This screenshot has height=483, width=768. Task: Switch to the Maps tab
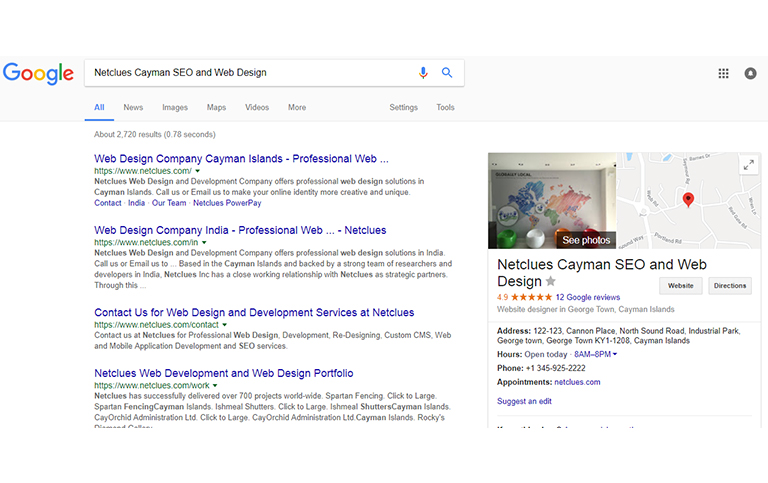pyautogui.click(x=216, y=108)
